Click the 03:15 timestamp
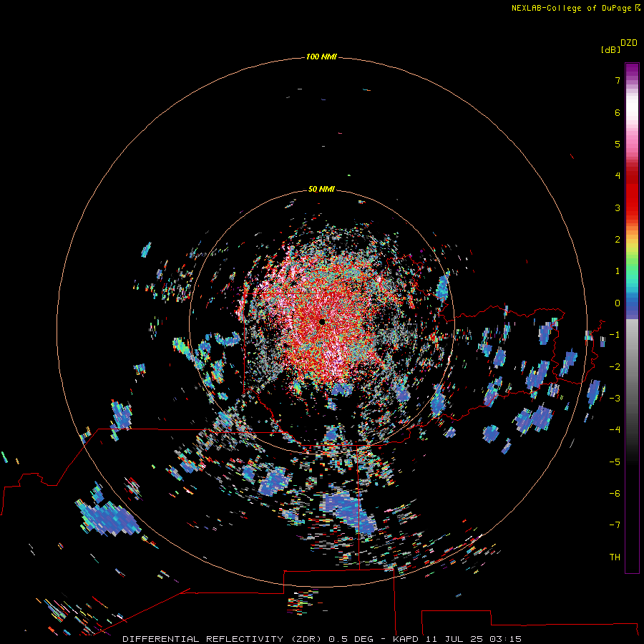 [505, 639]
